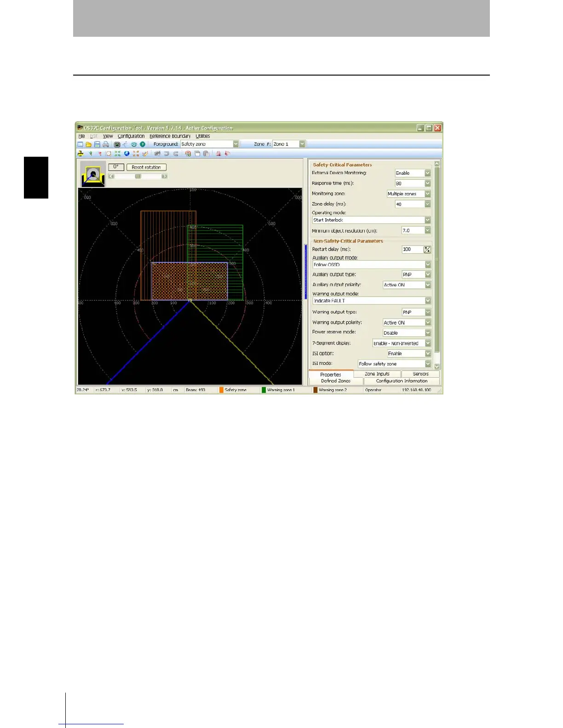The width and height of the screenshot is (563, 728).
Task: Open the Operating mode Start Interlock dropdown
Action: click(x=427, y=220)
